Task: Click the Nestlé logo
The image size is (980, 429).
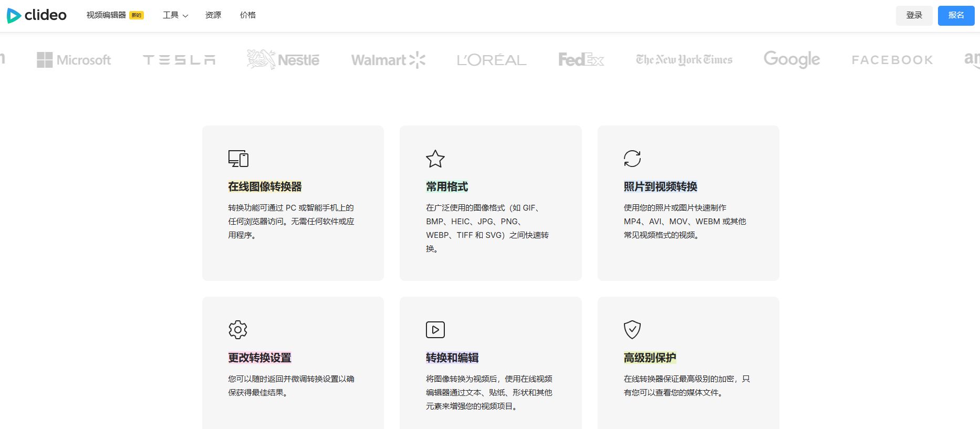Action: pyautogui.click(x=283, y=60)
